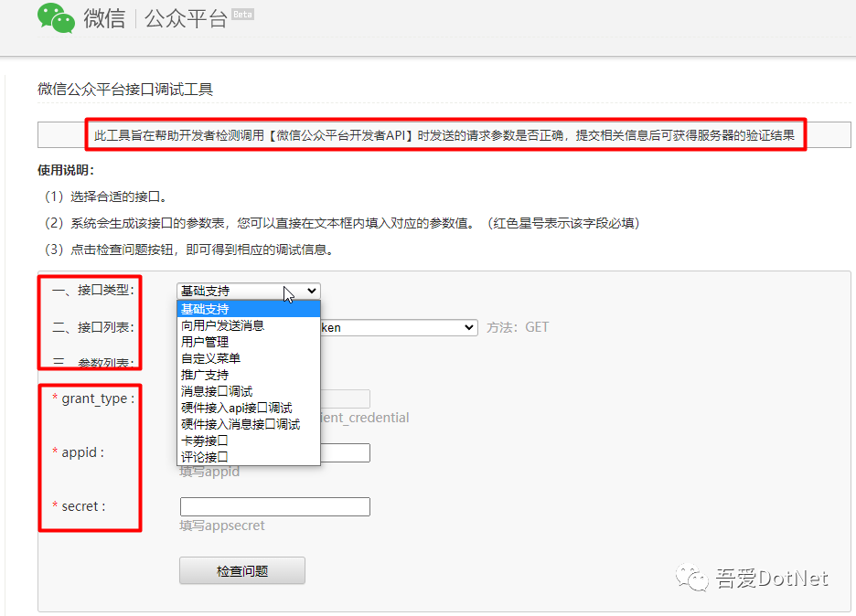Open the 接口类型 combo box

point(247,290)
